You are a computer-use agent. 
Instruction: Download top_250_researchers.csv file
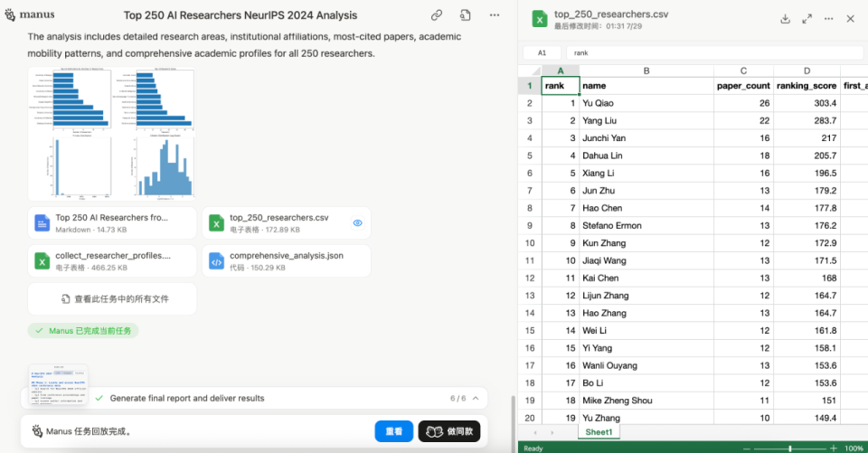pos(785,19)
